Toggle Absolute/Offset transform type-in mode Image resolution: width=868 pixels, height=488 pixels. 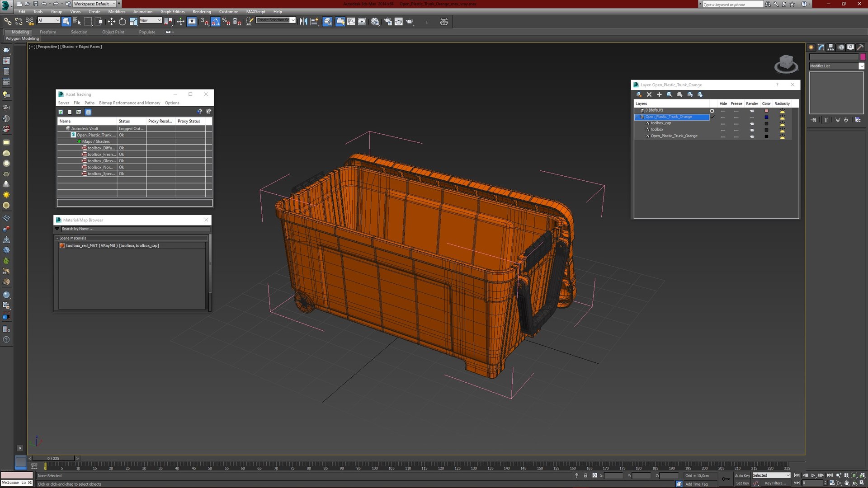594,475
